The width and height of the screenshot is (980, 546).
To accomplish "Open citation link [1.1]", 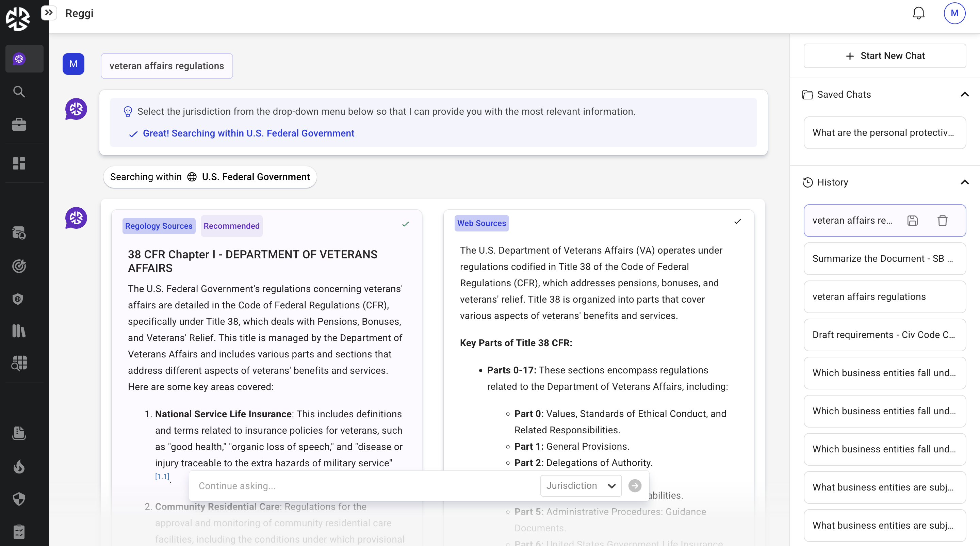I will 162,476.
